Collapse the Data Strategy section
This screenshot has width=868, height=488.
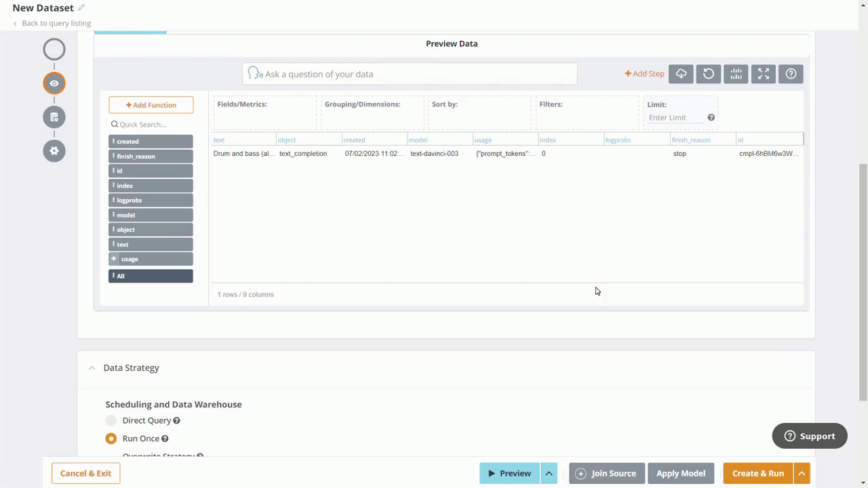coord(92,368)
